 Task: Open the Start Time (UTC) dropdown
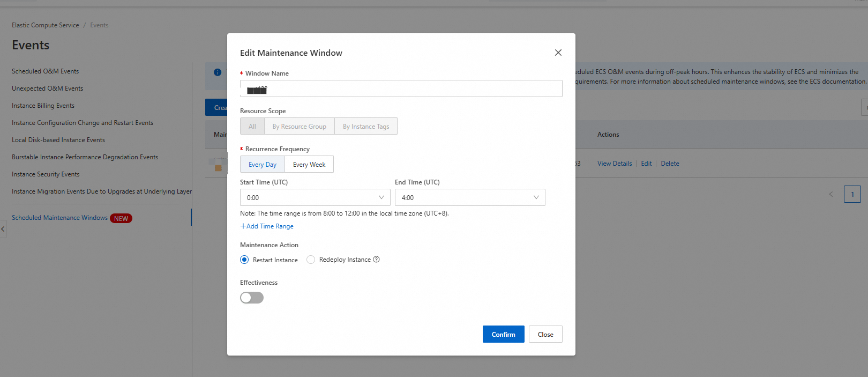[315, 197]
